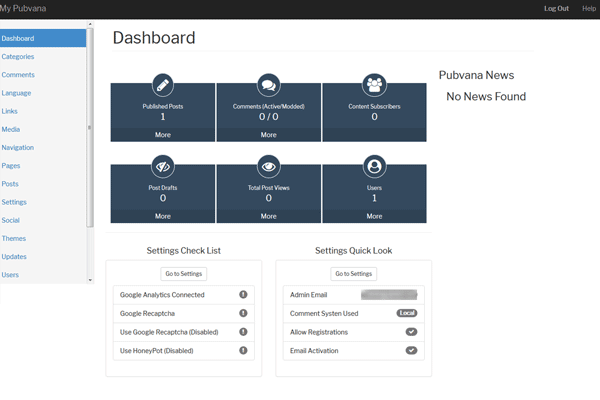Click the Published Posts pencil icon
This screenshot has width=600, height=400.
pos(163,84)
